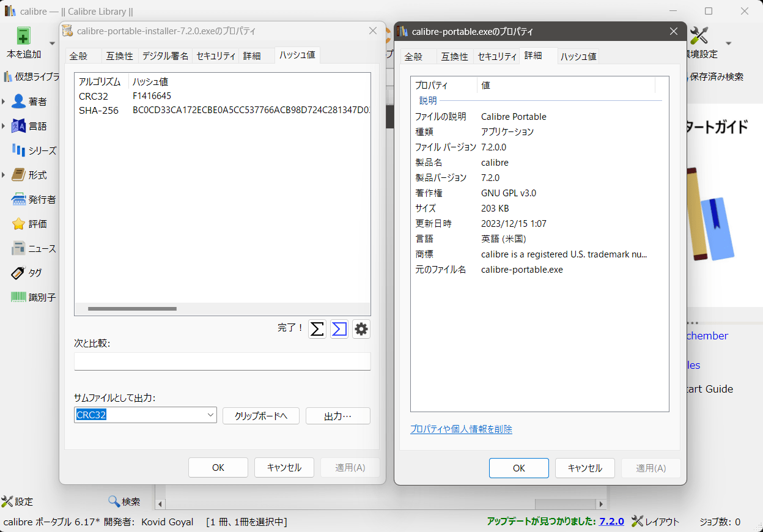The image size is (763, 532).
Task: Open the セキュリティ tab in the installer properties
Action: (216, 56)
